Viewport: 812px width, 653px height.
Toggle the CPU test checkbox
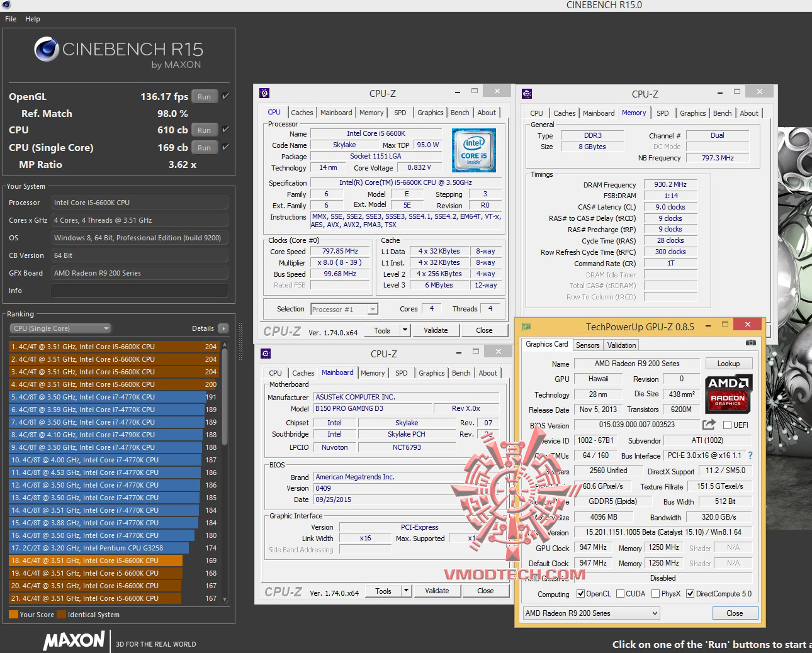[x=225, y=130]
